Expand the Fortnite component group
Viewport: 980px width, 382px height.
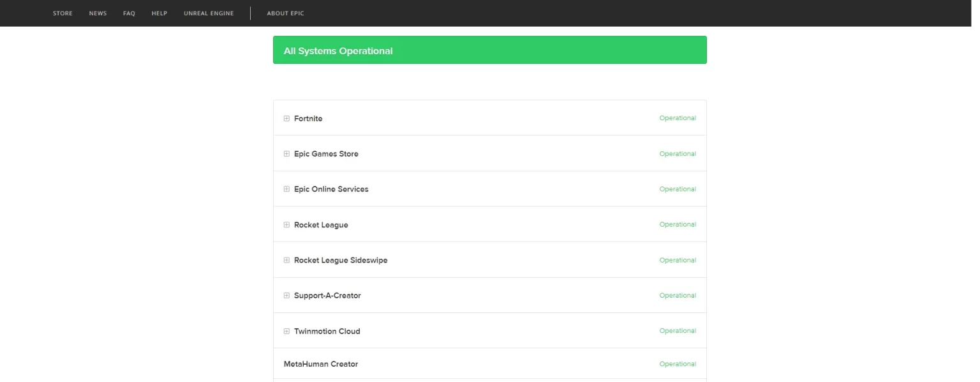pyautogui.click(x=286, y=118)
